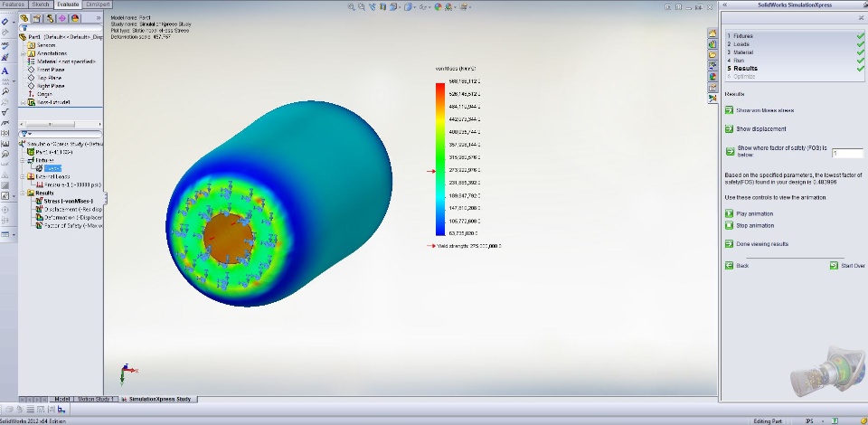
Task: Collapse the SimulationXpress task pane chevrons
Action: click(724, 5)
